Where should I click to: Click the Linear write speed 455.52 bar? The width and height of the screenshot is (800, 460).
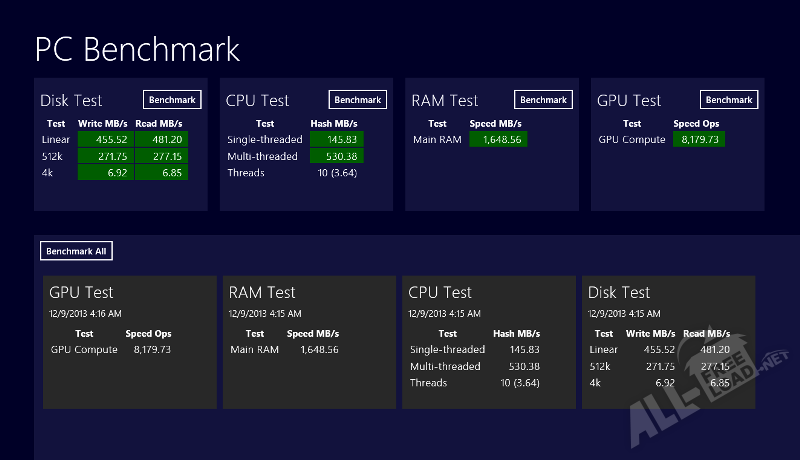[x=105, y=140]
